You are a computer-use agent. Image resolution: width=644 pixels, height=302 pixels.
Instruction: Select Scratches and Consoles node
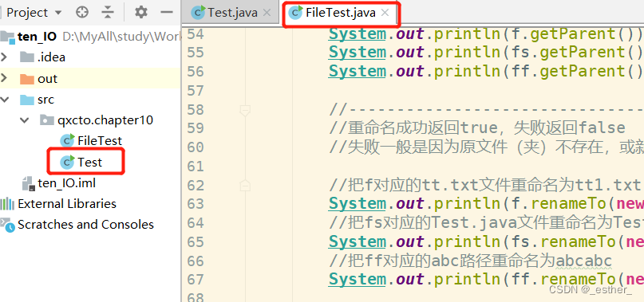click(x=85, y=225)
